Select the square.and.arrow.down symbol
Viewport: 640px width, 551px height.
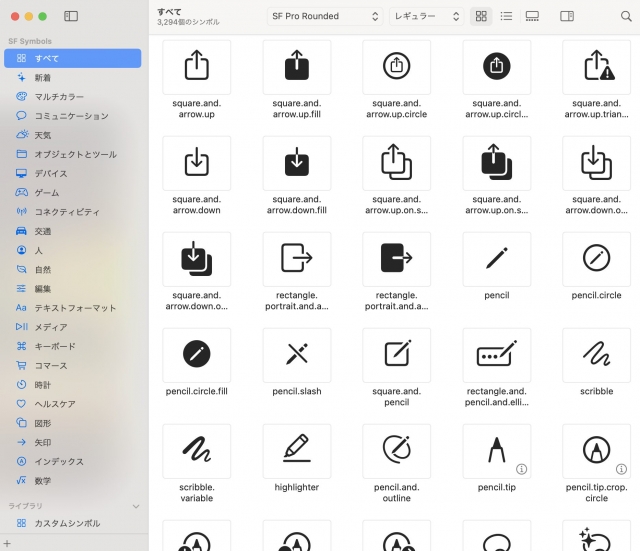coord(197,163)
